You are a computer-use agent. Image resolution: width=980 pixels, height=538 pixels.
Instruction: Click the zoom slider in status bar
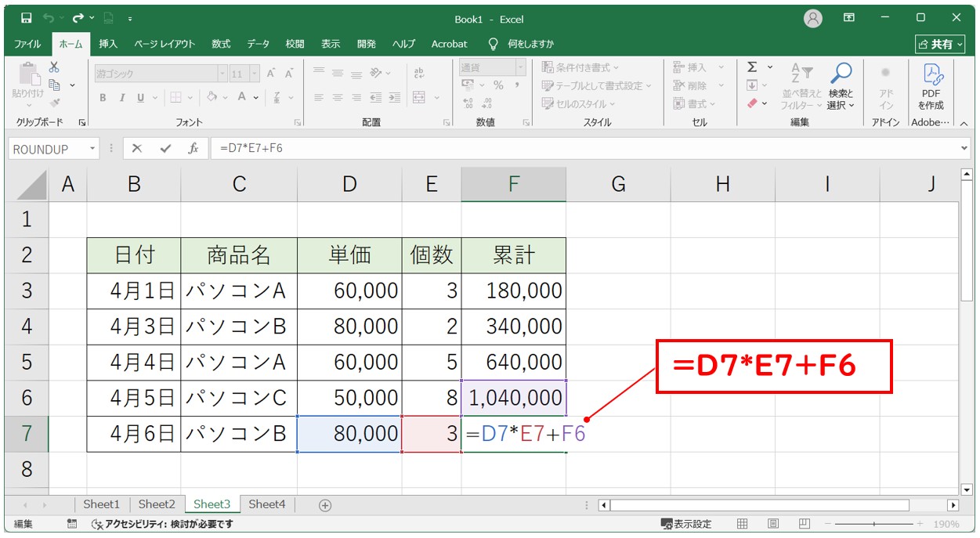[874, 524]
